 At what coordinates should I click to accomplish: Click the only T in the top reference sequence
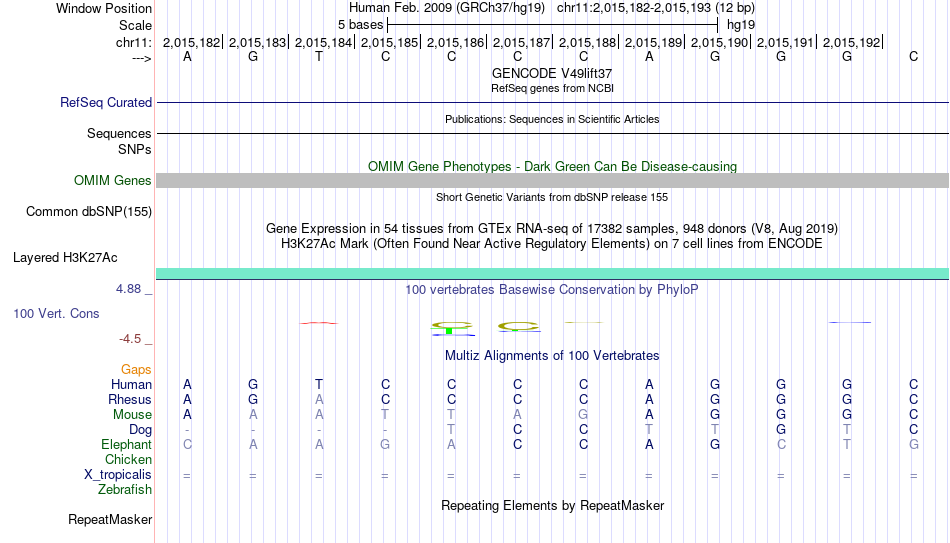319,56
